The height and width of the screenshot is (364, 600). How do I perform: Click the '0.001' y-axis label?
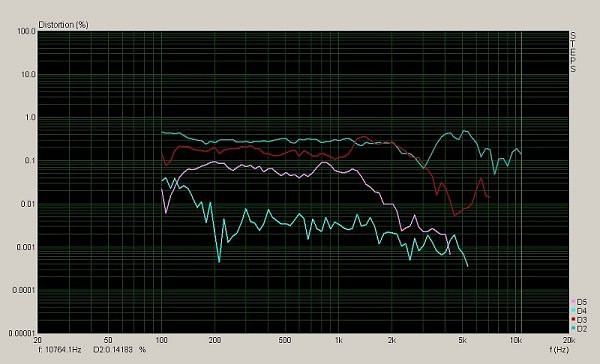[26, 247]
